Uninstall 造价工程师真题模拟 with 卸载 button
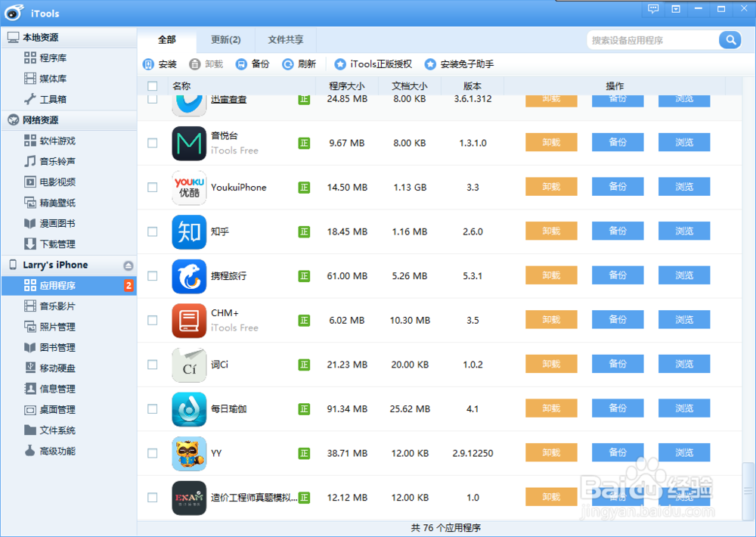Image resolution: width=756 pixels, height=537 pixels. point(551,497)
